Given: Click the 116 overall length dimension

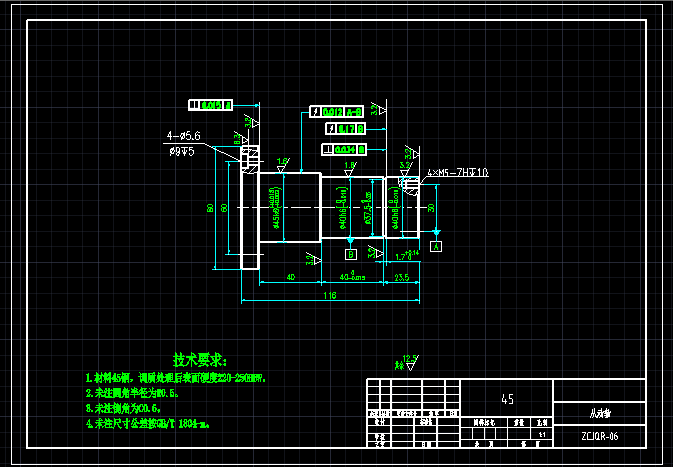Looking at the screenshot, I should pos(330,295).
